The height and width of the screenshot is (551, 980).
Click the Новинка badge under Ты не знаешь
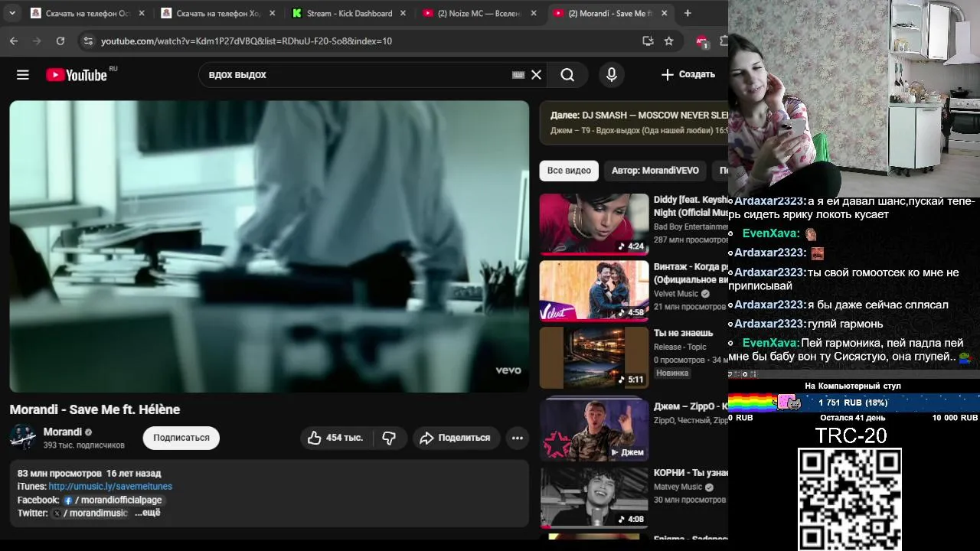click(x=672, y=373)
